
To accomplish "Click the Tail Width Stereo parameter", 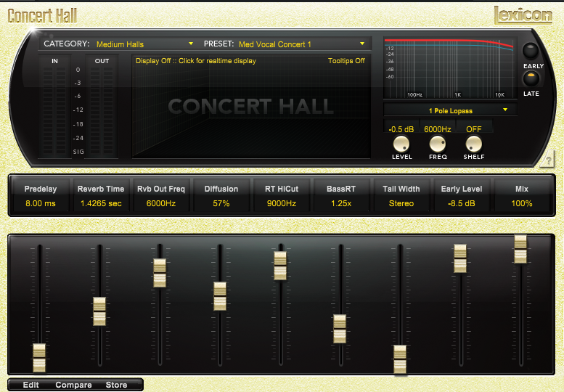I will point(401,203).
